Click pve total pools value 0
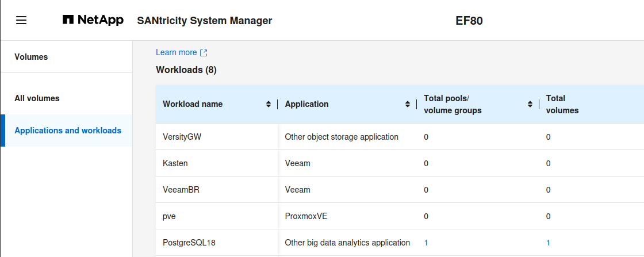Screen dimensions: 644x257 pos(426,216)
